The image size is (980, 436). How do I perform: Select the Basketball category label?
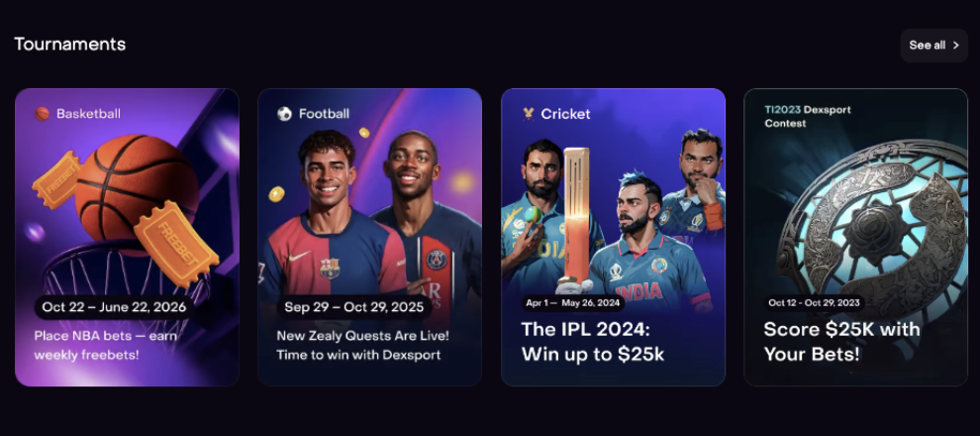point(89,114)
